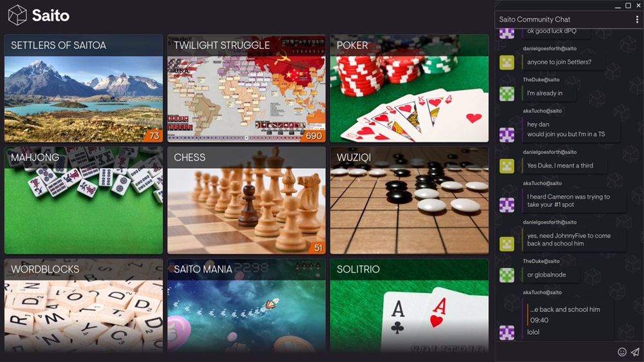The height and width of the screenshot is (362, 644).
Task: Open the Chess game tile
Action: 247,200
